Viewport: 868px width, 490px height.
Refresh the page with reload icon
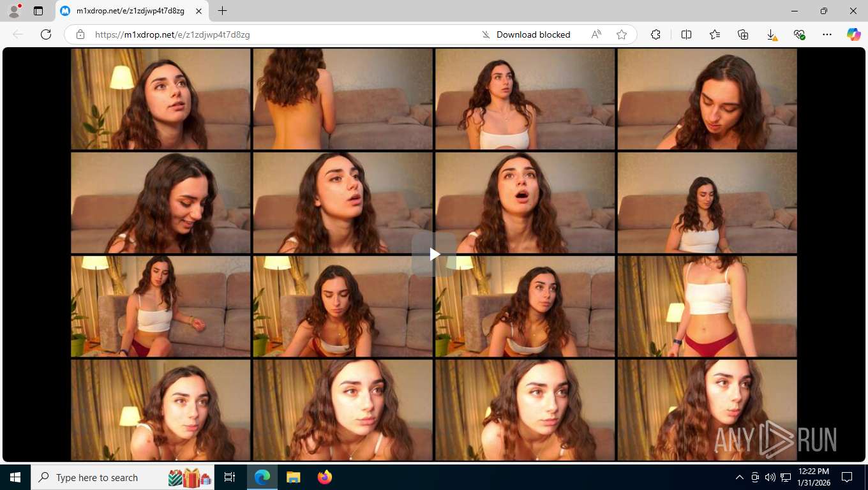click(x=46, y=34)
